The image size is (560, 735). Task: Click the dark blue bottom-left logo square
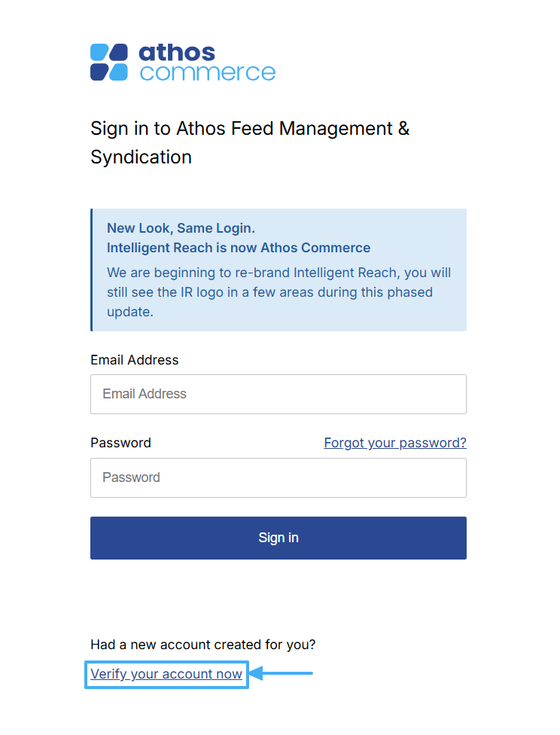tap(99, 72)
